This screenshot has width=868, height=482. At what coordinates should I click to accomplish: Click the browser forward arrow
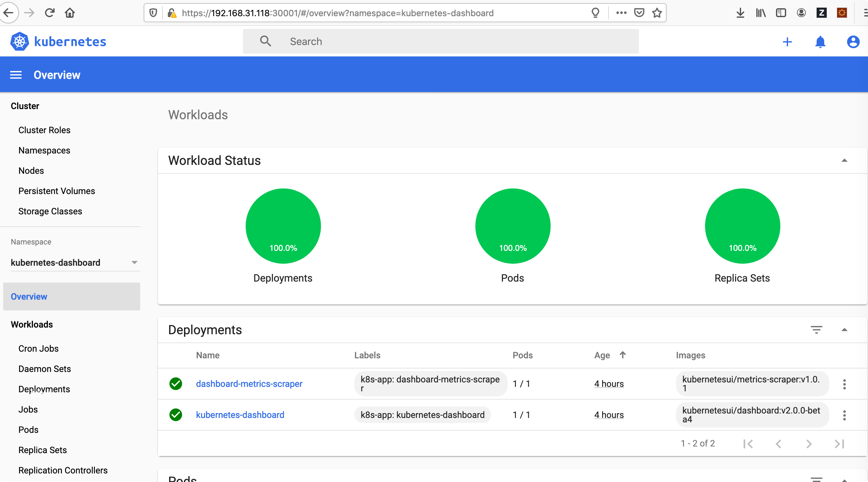(30, 13)
